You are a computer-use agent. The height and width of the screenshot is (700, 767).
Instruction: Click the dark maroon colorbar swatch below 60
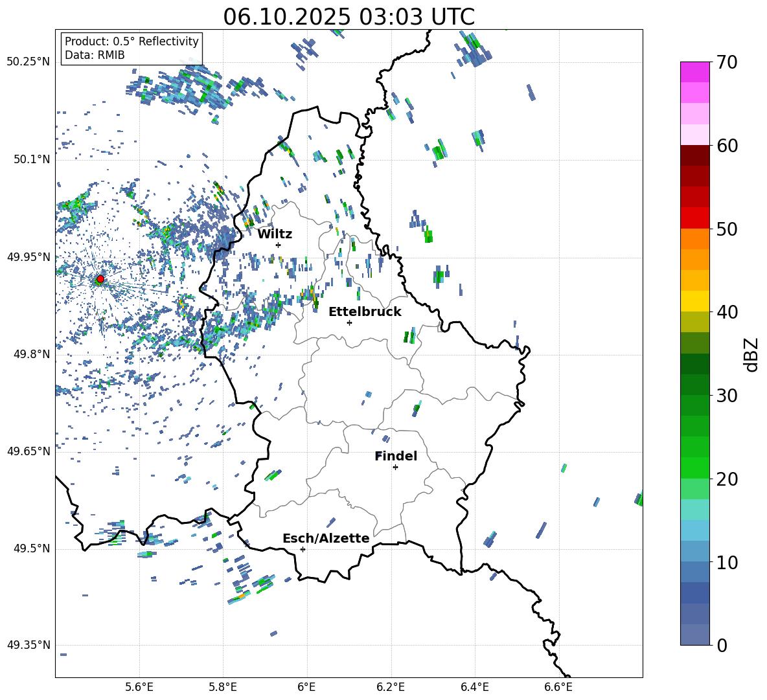695,155
